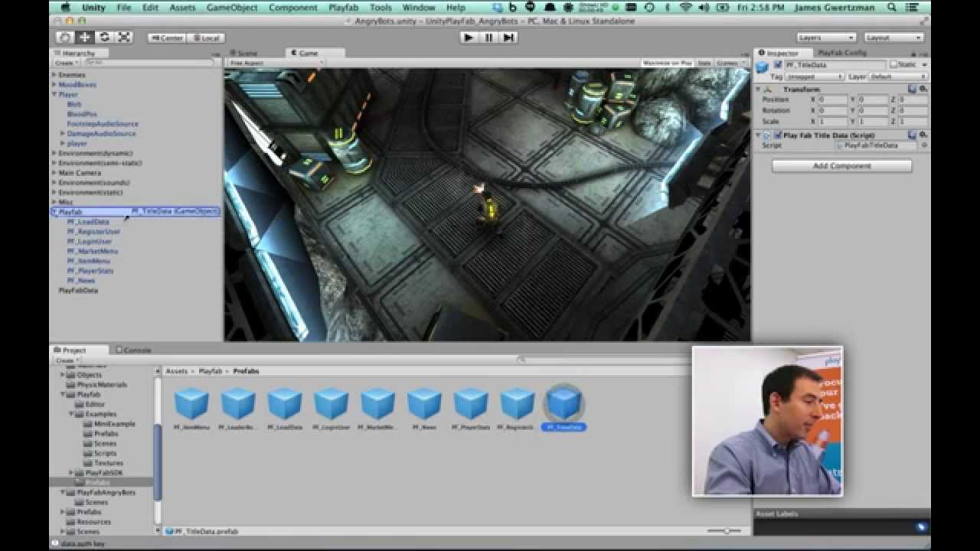Open the Assets menu

pos(182,7)
